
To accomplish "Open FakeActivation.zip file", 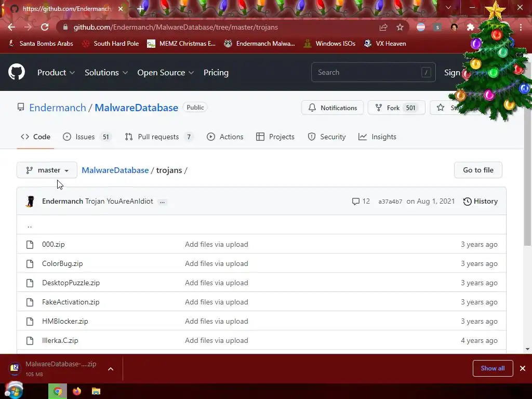I will pyautogui.click(x=71, y=302).
